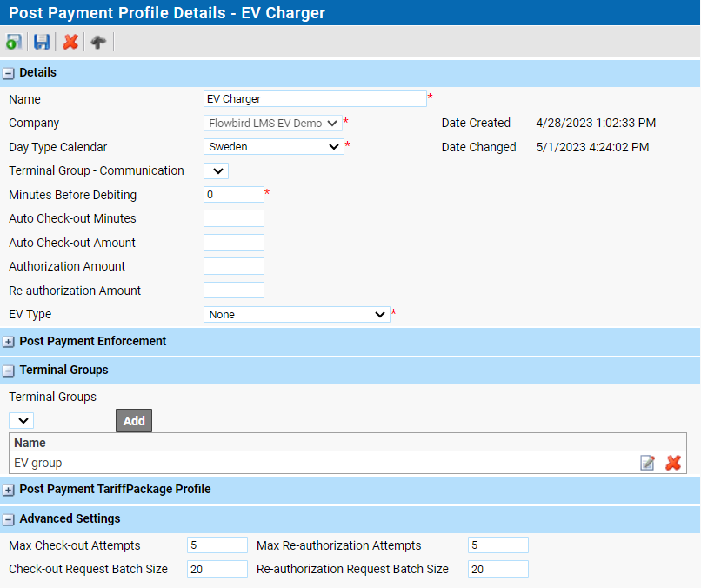Collapse the Advanced Settings section
Viewport: 701px width, 588px height.
click(x=9, y=519)
